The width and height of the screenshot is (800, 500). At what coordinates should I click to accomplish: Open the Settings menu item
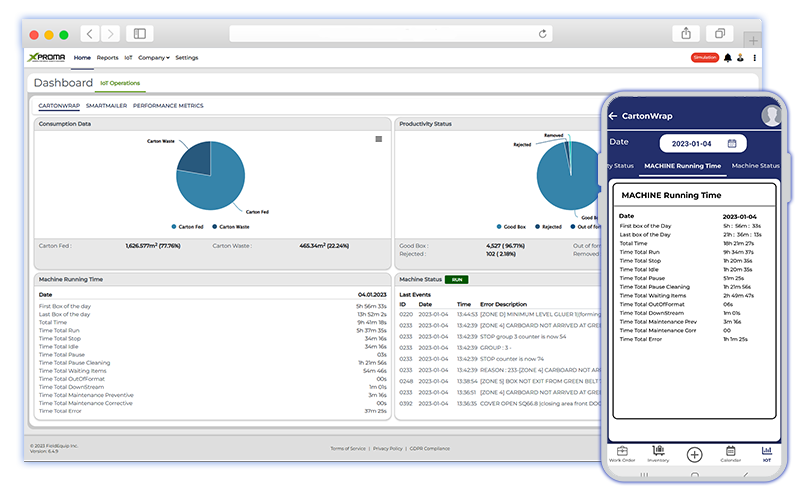point(187,58)
